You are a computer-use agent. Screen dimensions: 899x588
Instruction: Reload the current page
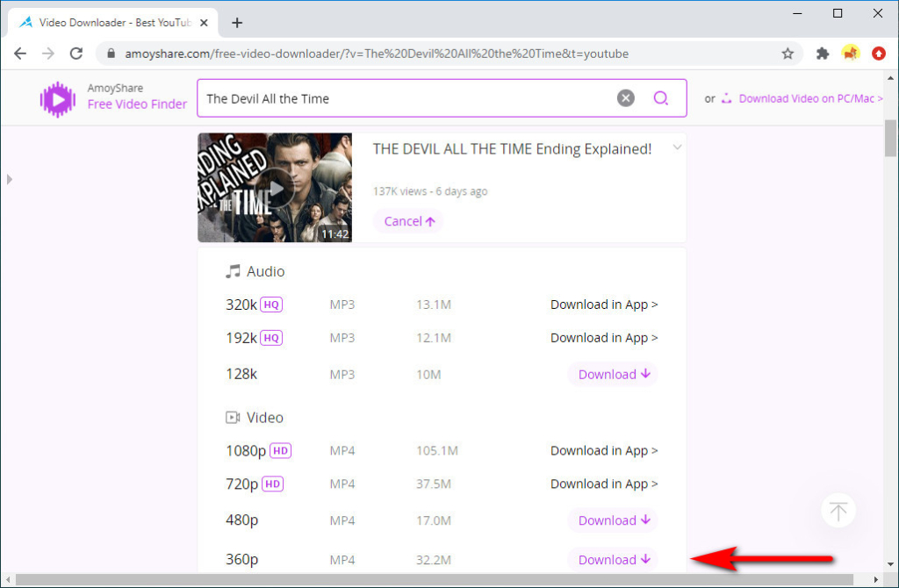tap(76, 53)
